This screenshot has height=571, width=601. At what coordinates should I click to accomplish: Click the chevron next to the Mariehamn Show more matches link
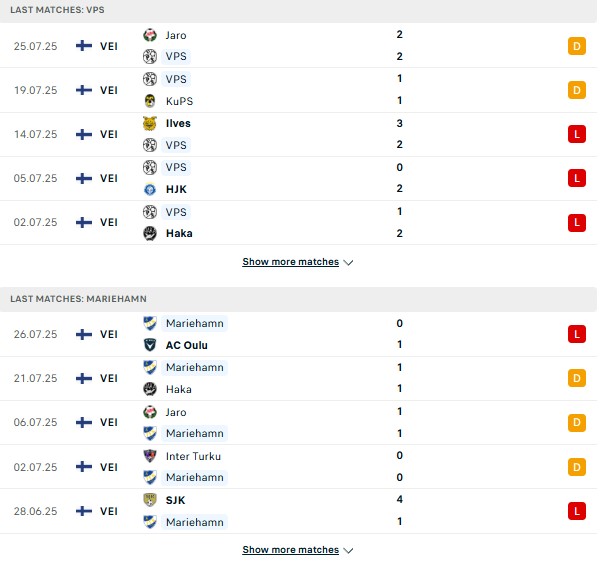click(348, 551)
